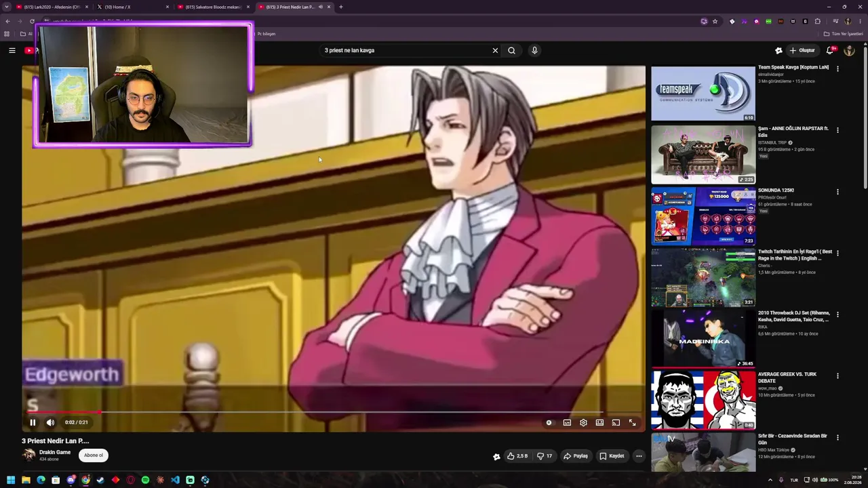
Task: Open options for Team Speak Kavga video
Action: [x=837, y=68]
